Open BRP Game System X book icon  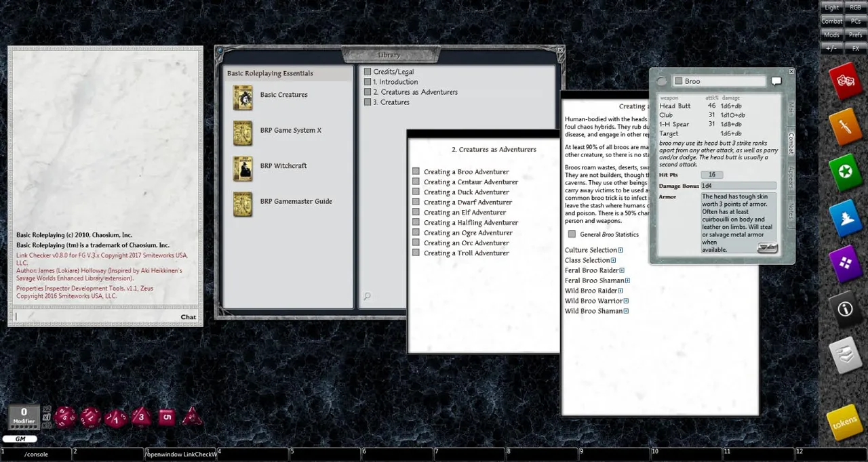[243, 133]
